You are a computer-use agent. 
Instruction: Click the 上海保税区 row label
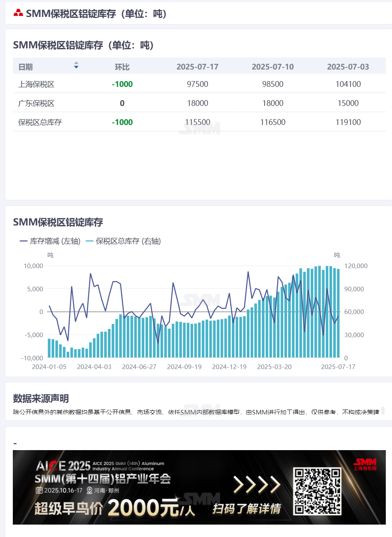point(36,84)
